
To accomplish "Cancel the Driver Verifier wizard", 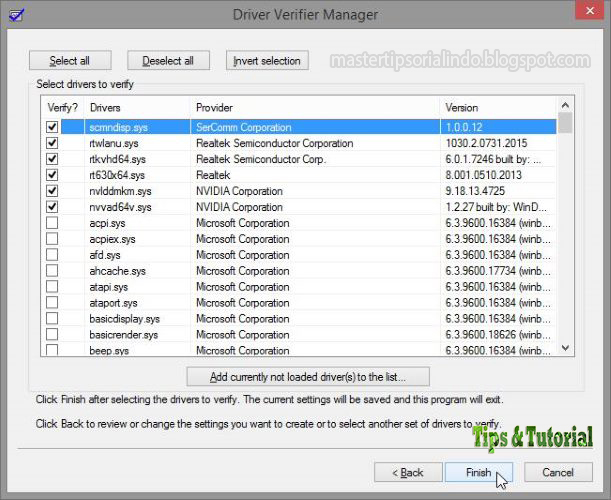I will pos(558,472).
